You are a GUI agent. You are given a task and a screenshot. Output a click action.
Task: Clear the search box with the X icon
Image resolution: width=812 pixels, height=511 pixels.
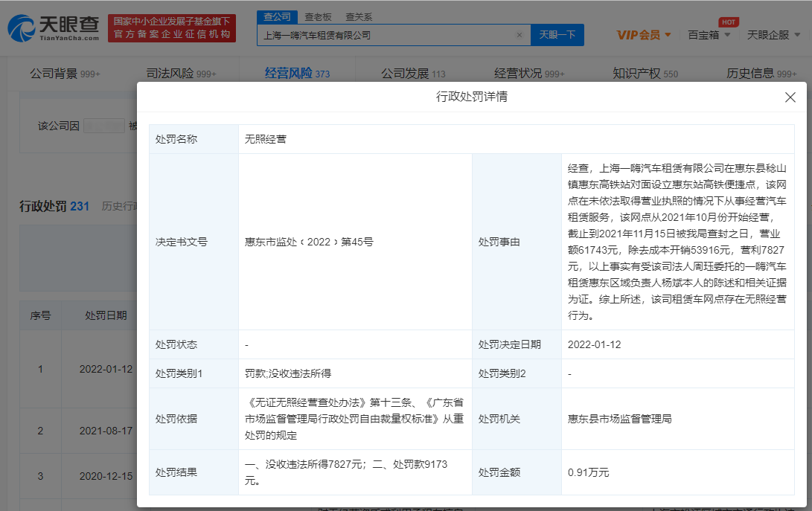pyautogui.click(x=520, y=35)
